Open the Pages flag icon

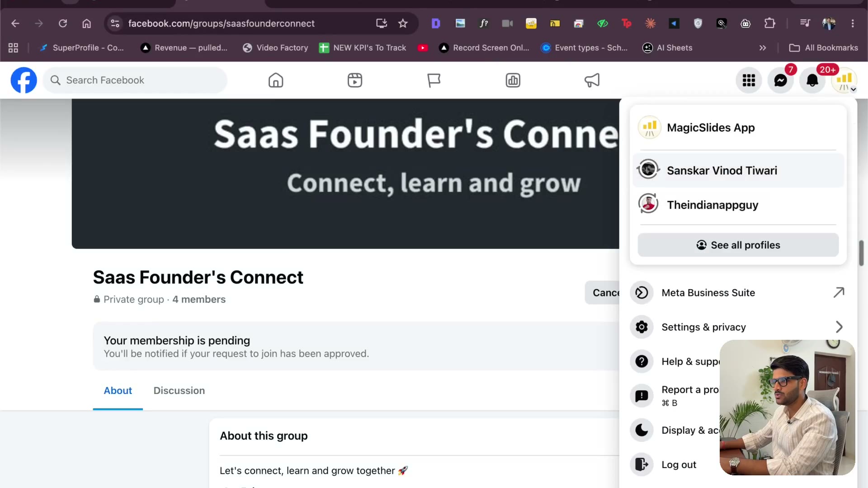coord(434,80)
